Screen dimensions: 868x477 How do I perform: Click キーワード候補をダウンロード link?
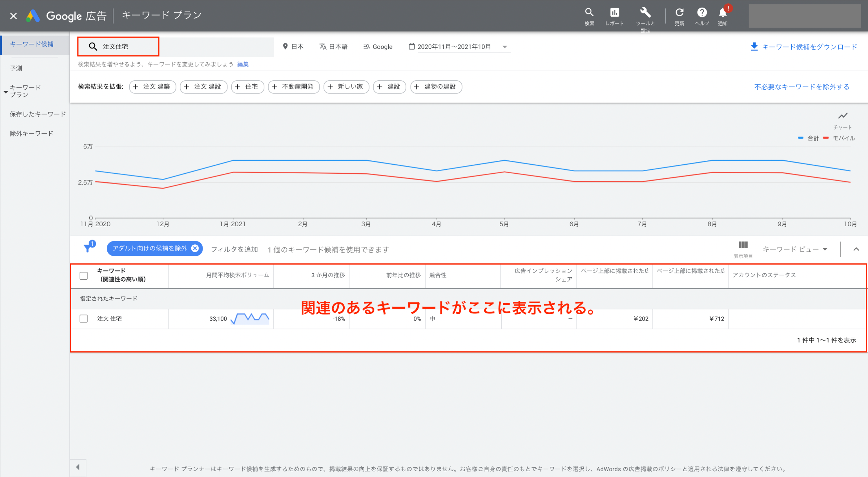pyautogui.click(x=809, y=47)
